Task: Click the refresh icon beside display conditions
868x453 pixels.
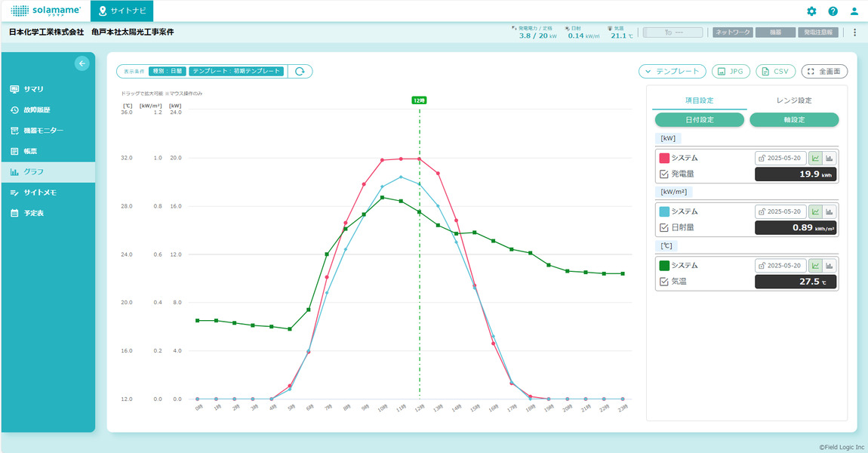Action: click(300, 71)
